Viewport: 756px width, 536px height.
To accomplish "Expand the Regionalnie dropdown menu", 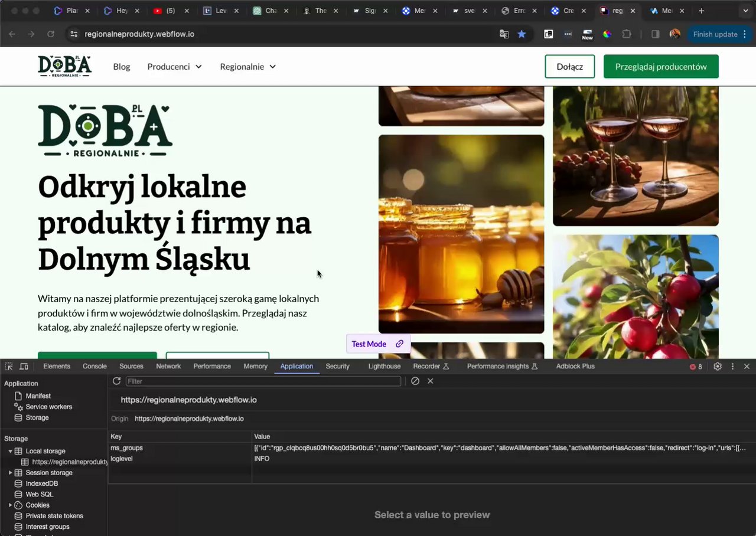I will [x=248, y=67].
